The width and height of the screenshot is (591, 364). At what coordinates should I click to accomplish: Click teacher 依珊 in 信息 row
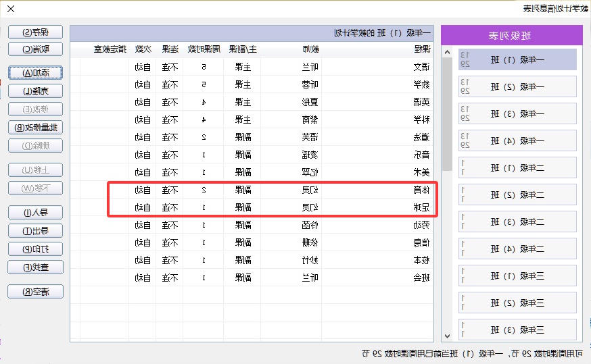pyautogui.click(x=310, y=243)
